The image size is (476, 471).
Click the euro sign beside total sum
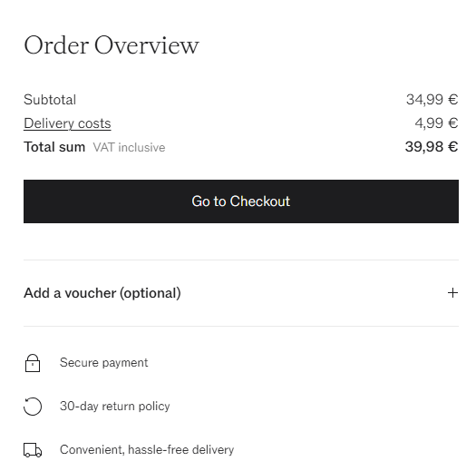point(453,147)
